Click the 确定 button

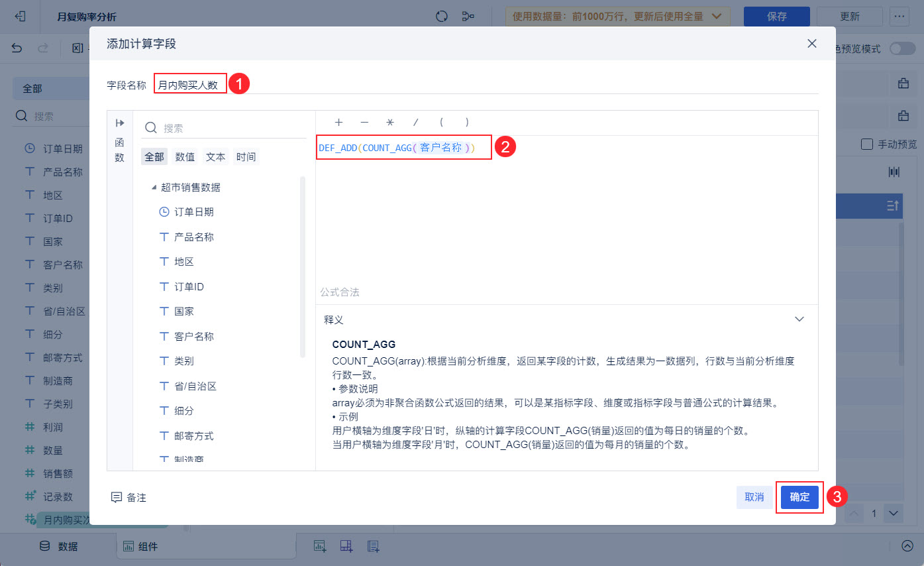(799, 497)
